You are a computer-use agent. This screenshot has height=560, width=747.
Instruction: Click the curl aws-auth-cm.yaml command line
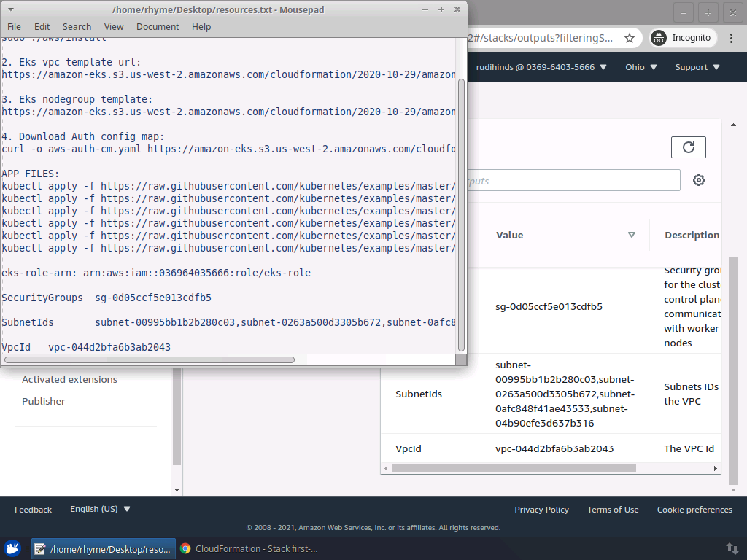(x=228, y=149)
